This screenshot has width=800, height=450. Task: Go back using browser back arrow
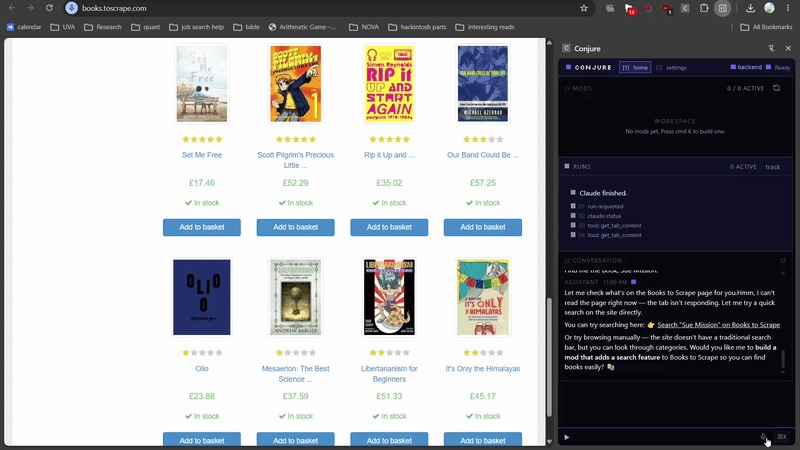click(x=12, y=8)
